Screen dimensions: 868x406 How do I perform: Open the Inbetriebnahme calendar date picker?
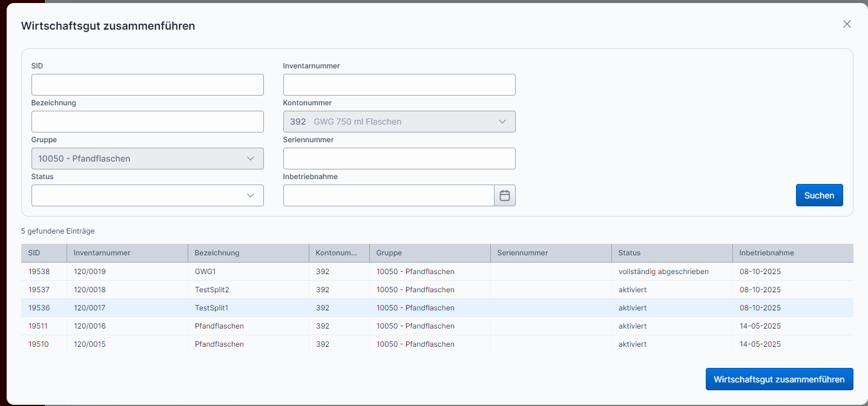point(505,195)
